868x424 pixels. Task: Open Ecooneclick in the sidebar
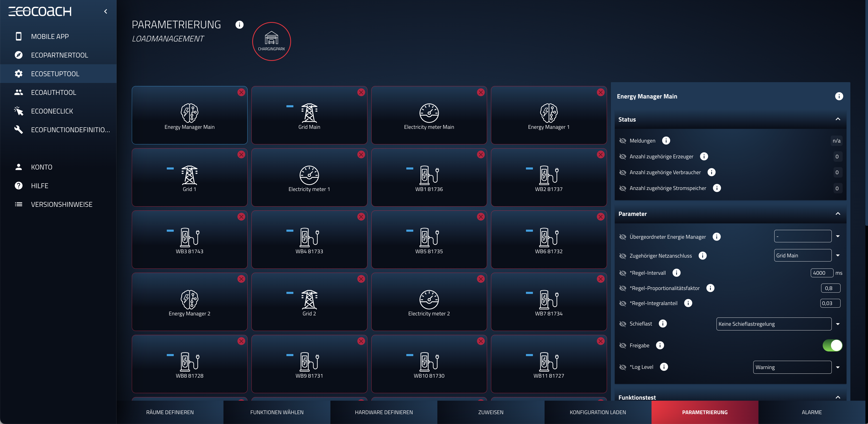[x=58, y=111]
